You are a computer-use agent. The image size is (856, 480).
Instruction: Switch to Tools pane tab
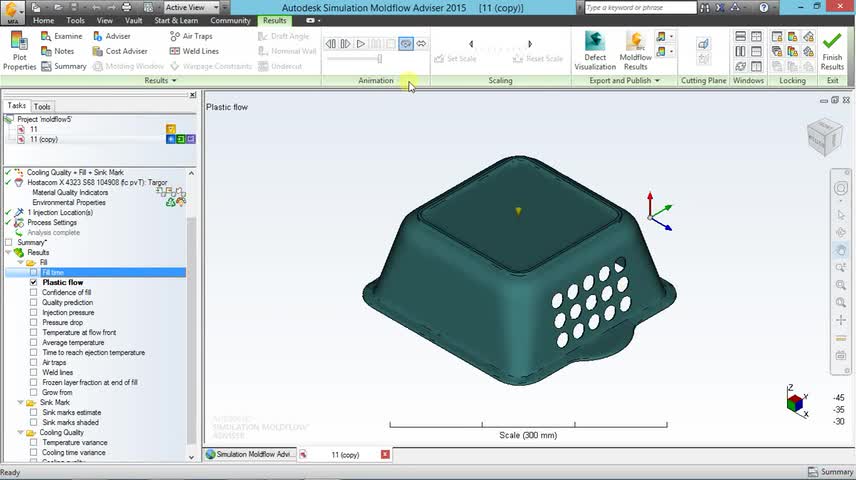pos(42,106)
